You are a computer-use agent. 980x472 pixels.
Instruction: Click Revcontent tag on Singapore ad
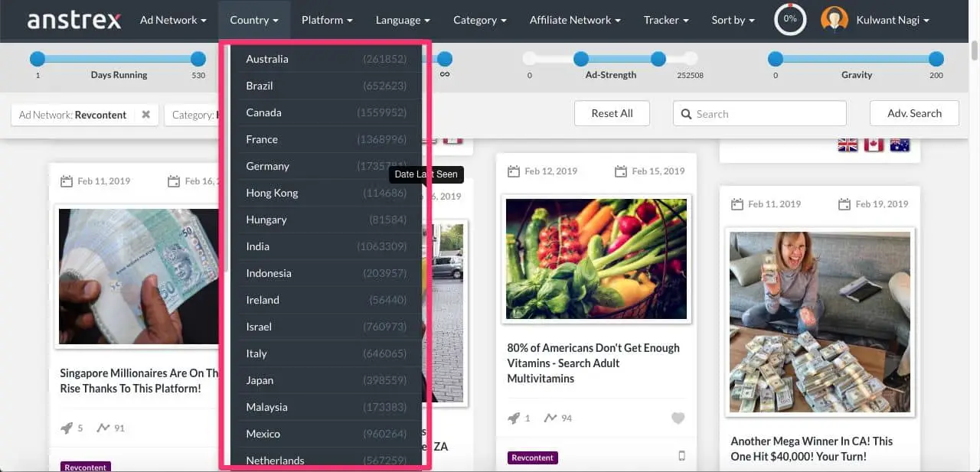click(x=86, y=467)
